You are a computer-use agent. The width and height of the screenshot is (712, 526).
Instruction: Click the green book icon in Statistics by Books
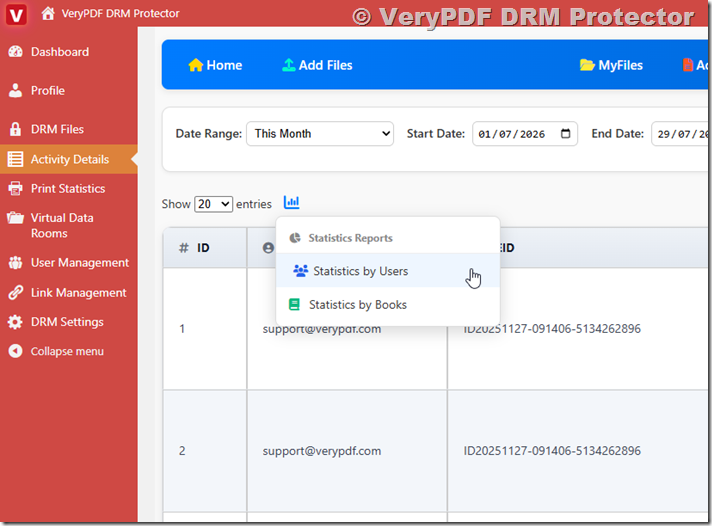click(x=294, y=304)
